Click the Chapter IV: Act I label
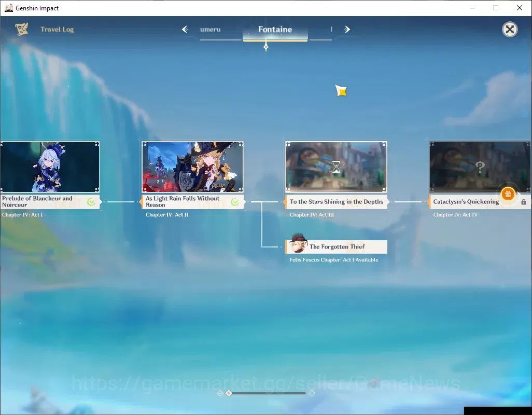Image resolution: width=532 pixels, height=415 pixels. click(x=22, y=214)
